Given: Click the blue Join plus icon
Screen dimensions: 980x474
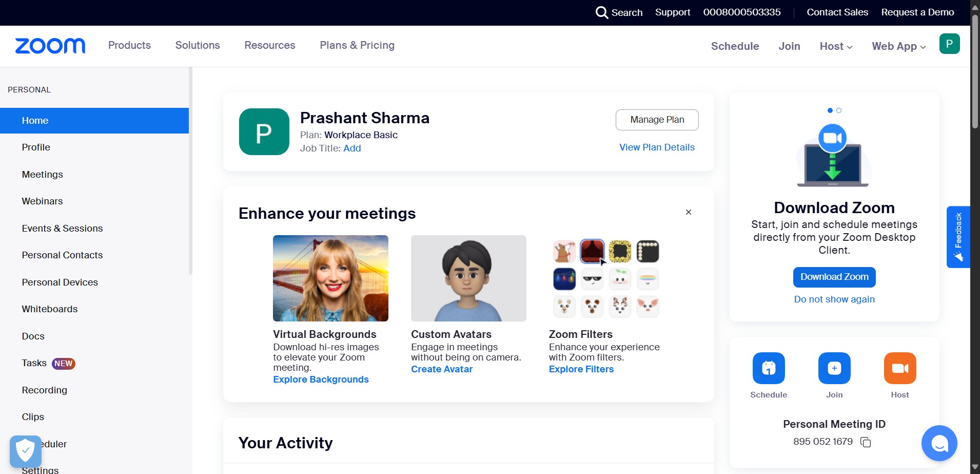Looking at the screenshot, I should tap(834, 368).
